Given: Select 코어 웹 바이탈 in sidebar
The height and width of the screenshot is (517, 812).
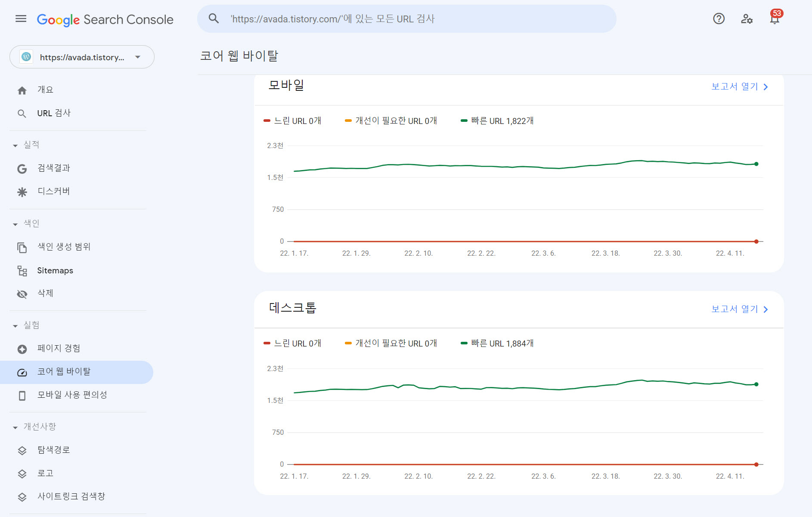Looking at the screenshot, I should (65, 371).
